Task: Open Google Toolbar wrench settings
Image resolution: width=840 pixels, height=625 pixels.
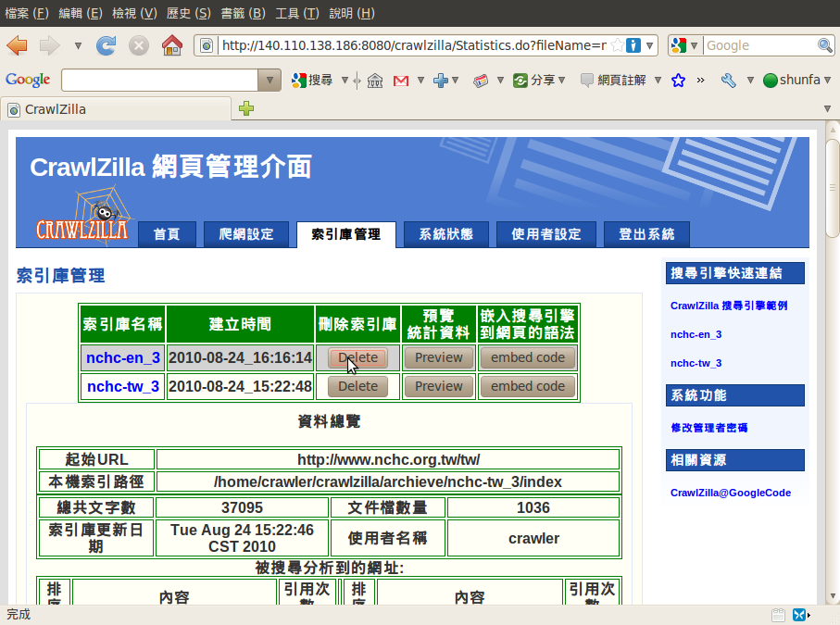Action: (x=728, y=81)
